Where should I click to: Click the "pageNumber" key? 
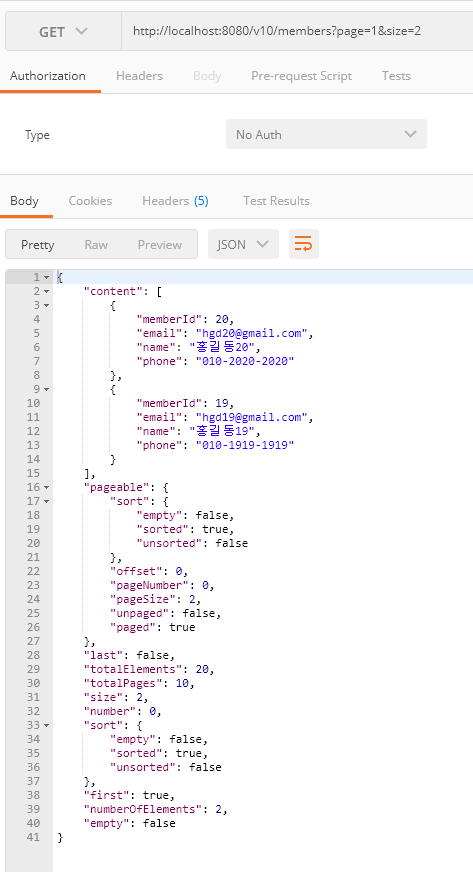coord(152,585)
